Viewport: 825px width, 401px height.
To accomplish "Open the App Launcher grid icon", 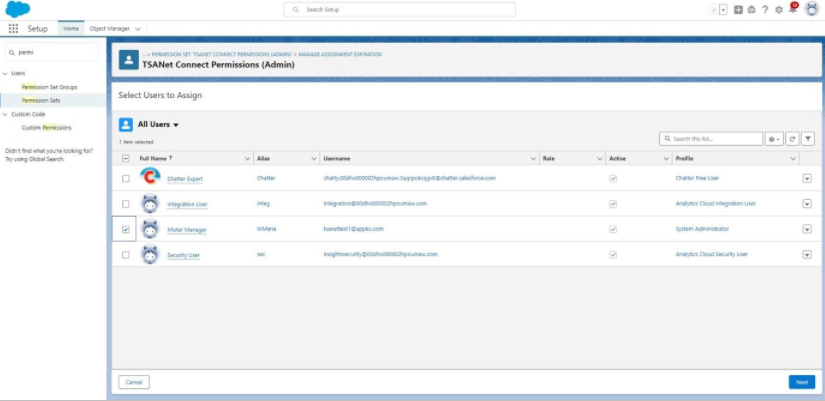I will pyautogui.click(x=13, y=29).
